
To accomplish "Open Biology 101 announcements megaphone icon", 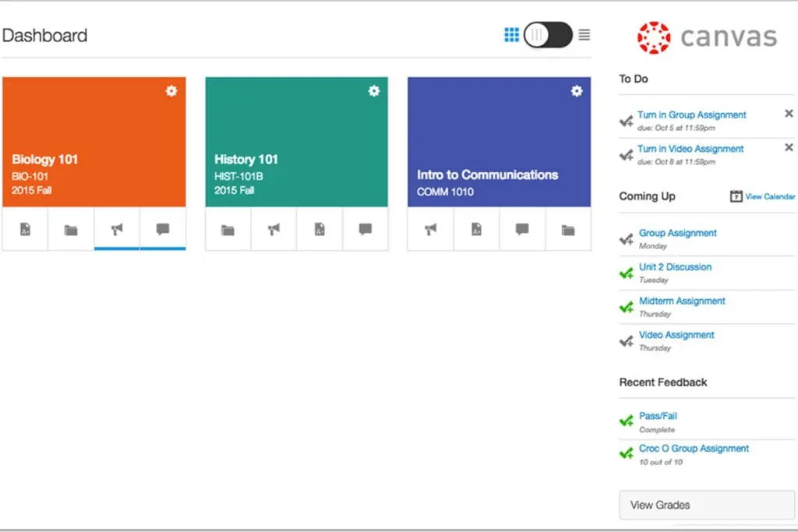I will (117, 230).
